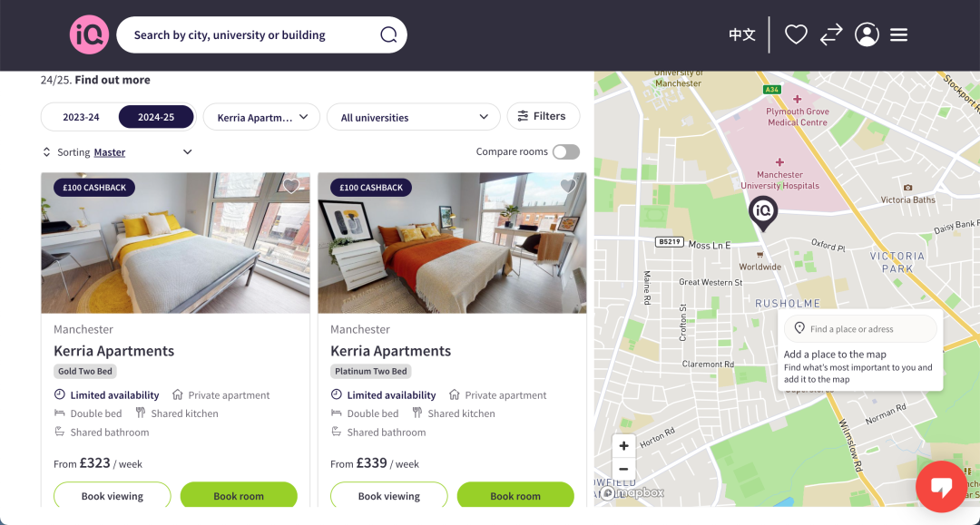Open the user account icon
This screenshot has height=525, width=980.
coord(867,34)
